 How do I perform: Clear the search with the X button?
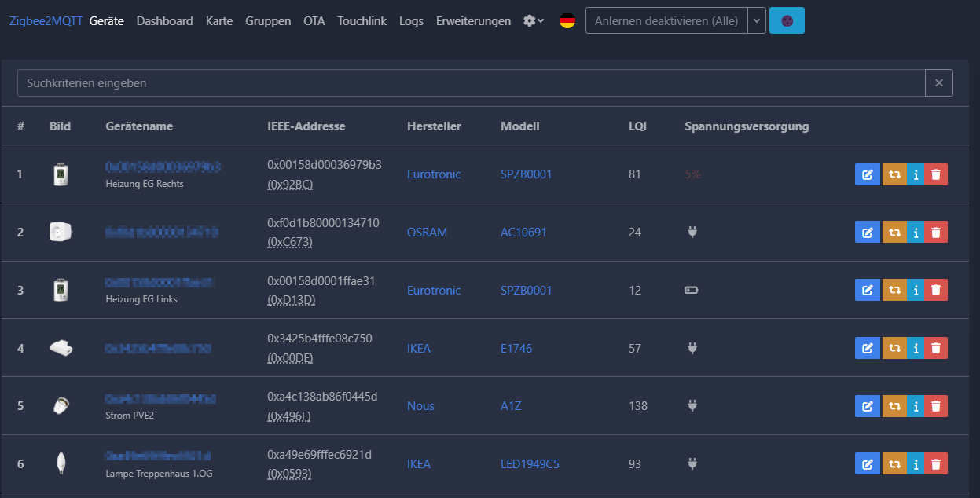(x=938, y=82)
